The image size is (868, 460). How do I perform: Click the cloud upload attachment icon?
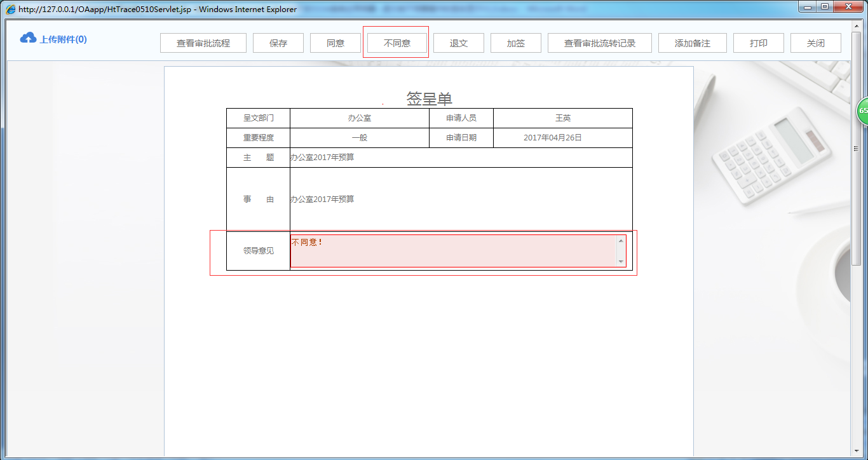[x=27, y=37]
